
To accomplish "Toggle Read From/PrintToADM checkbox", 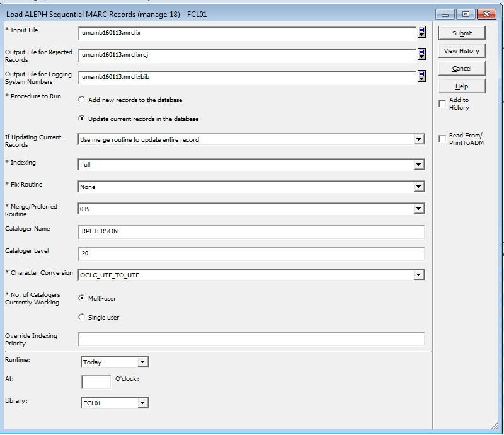I will 442,139.
